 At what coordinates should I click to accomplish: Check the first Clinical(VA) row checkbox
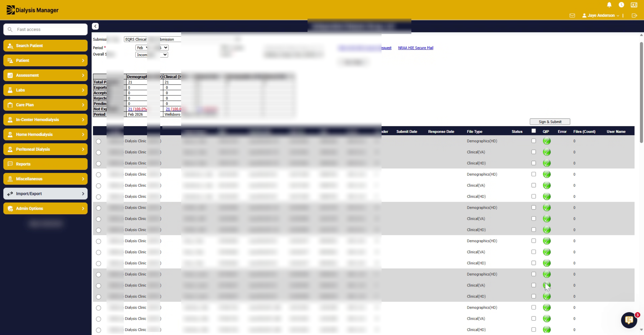point(533,152)
